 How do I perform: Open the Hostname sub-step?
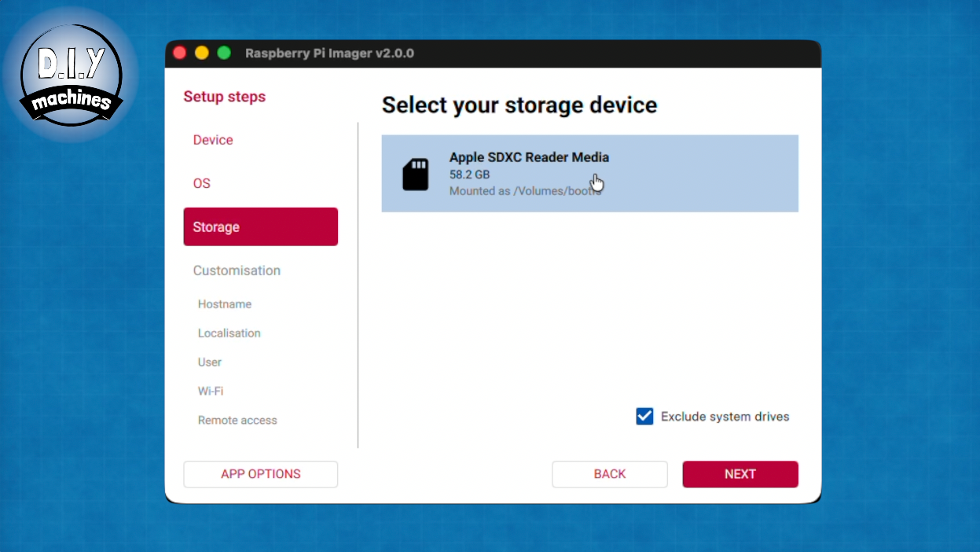coord(225,304)
